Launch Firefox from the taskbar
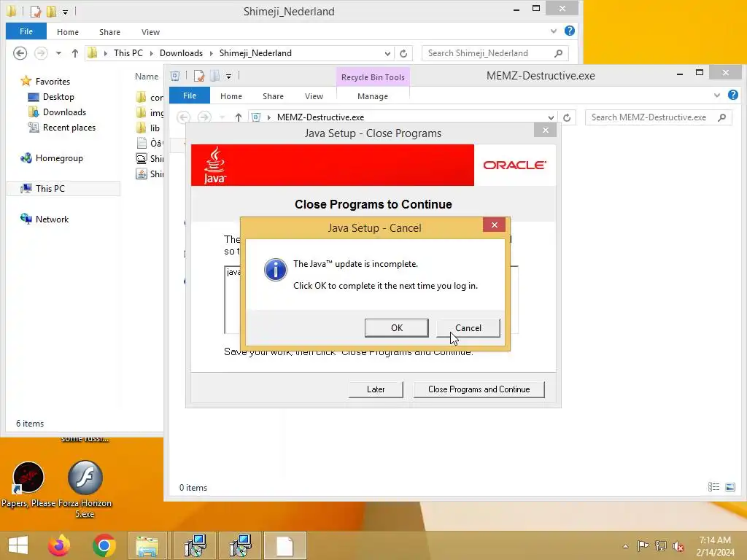This screenshot has width=747, height=560. (x=59, y=545)
